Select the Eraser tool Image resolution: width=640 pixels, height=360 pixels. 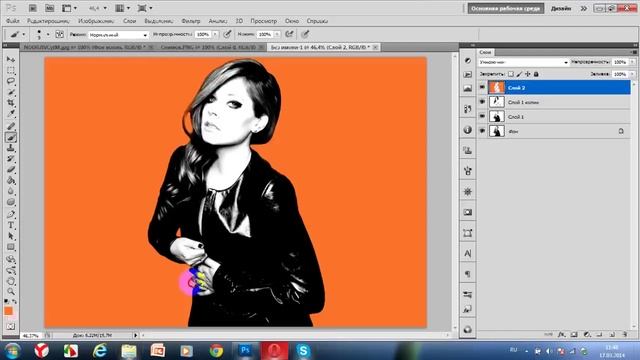(11, 169)
